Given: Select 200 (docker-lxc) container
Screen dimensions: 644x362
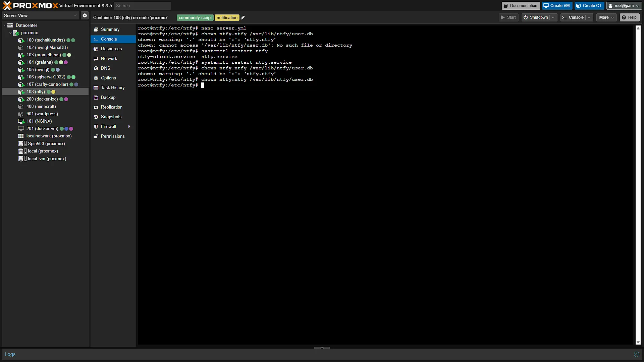Looking at the screenshot, I should click(x=45, y=99).
